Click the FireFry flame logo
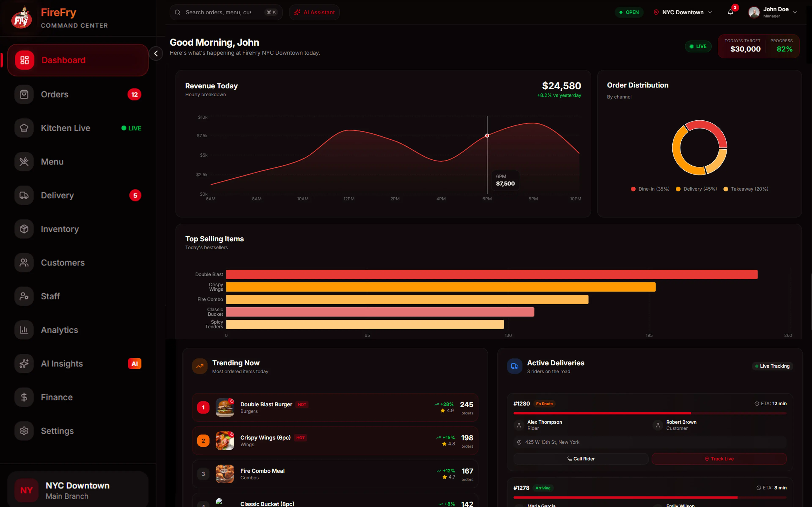812x507 pixels. 22,17
